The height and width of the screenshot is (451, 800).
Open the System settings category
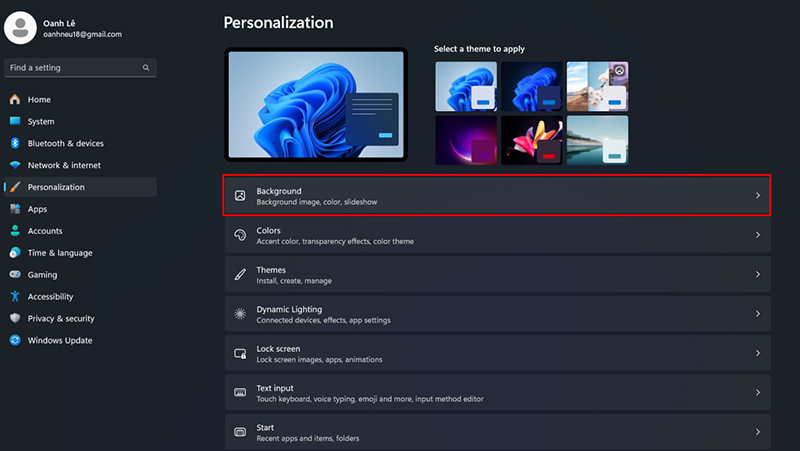click(41, 121)
